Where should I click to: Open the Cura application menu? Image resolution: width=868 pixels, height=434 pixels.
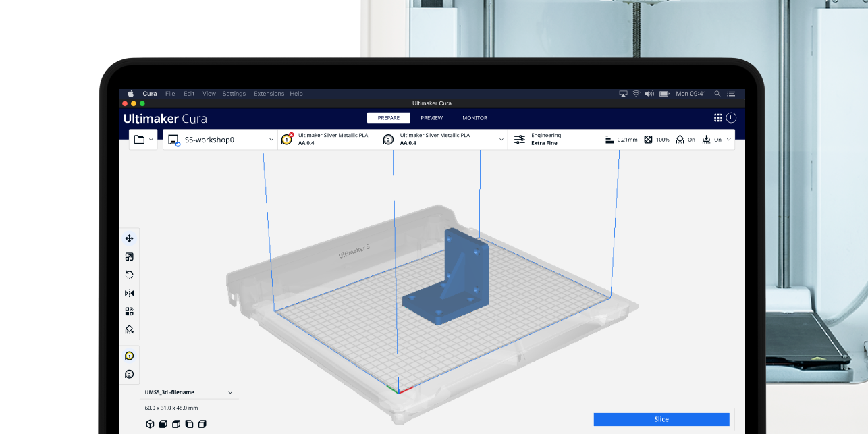(x=150, y=94)
